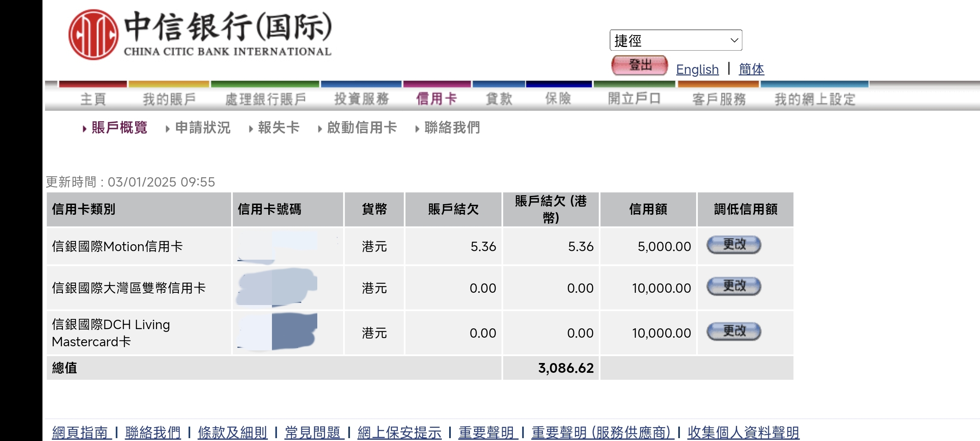Click the 信用卡號碼 column header
Image resolution: width=980 pixels, height=441 pixels.
coord(269,209)
